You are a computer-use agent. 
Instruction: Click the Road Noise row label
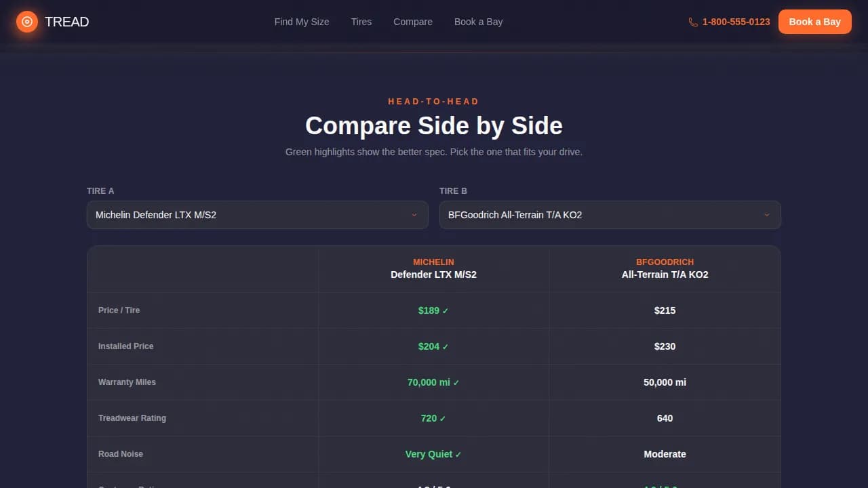coord(121,454)
